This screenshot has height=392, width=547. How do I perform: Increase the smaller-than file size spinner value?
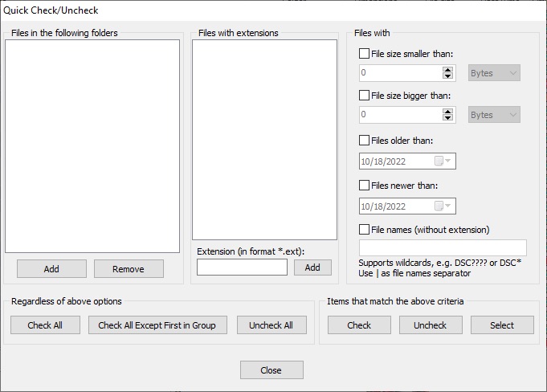click(x=448, y=70)
